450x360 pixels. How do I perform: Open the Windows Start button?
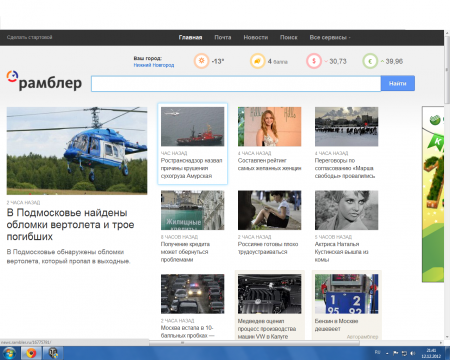9,353
